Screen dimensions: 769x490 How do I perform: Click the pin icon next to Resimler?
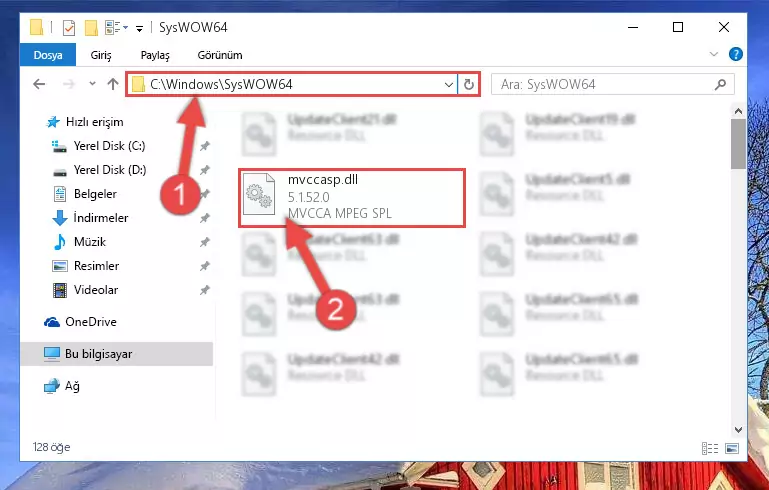coord(205,266)
